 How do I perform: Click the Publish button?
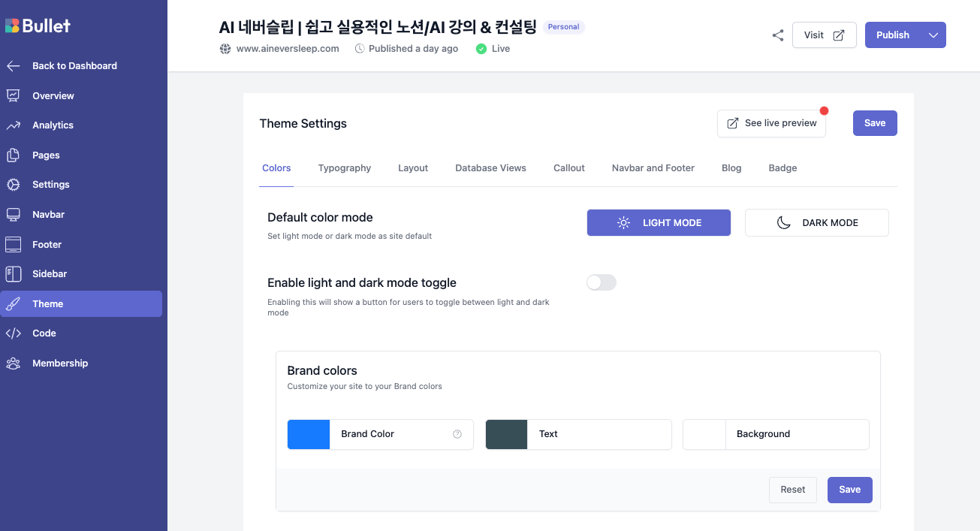[893, 35]
